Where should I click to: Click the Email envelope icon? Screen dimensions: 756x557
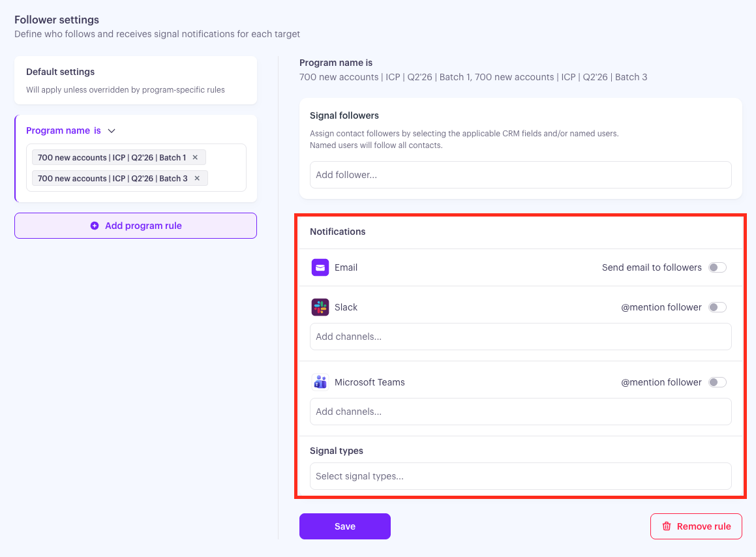320,267
